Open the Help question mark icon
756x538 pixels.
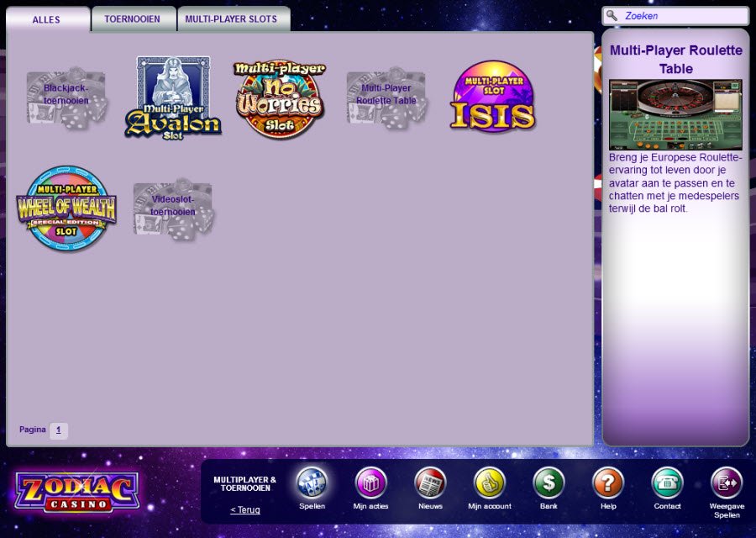[608, 483]
